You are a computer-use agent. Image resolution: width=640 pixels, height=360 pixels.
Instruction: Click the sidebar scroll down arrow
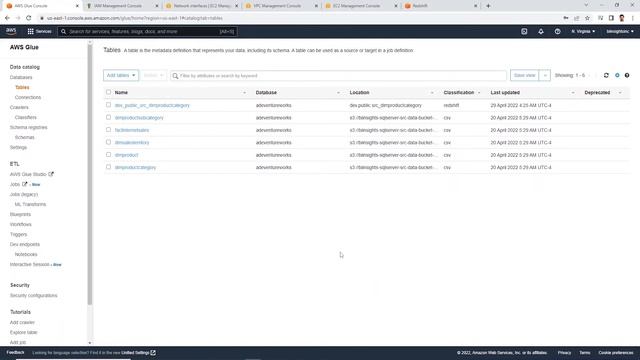(x=90, y=343)
